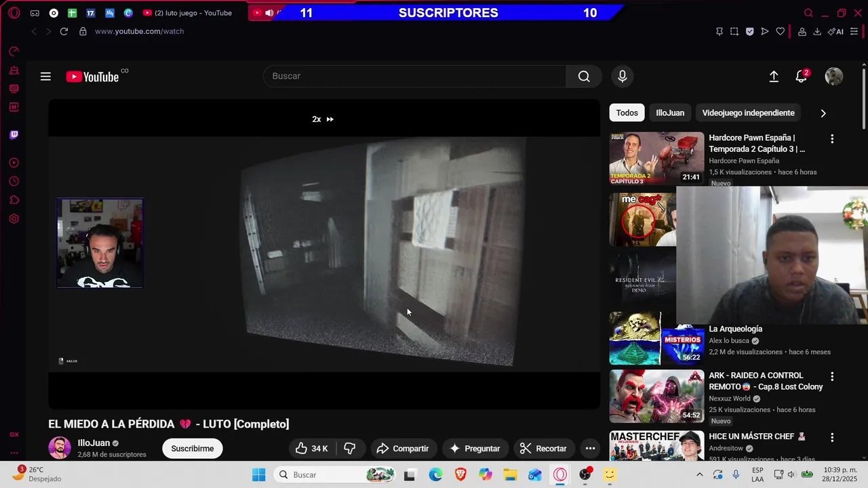The width and height of the screenshot is (868, 488).
Task: Like the video (34 K)
Action: tap(311, 449)
